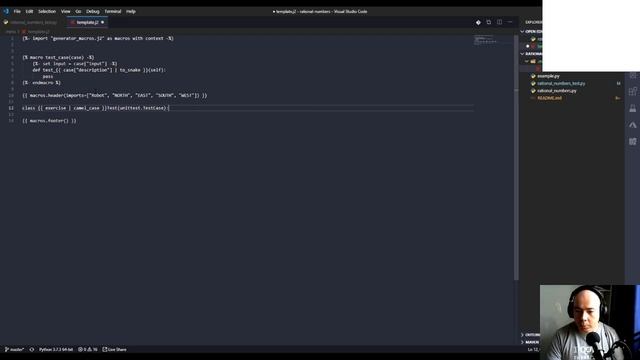Open rational_numbers.py in the Explorer

click(x=556, y=91)
